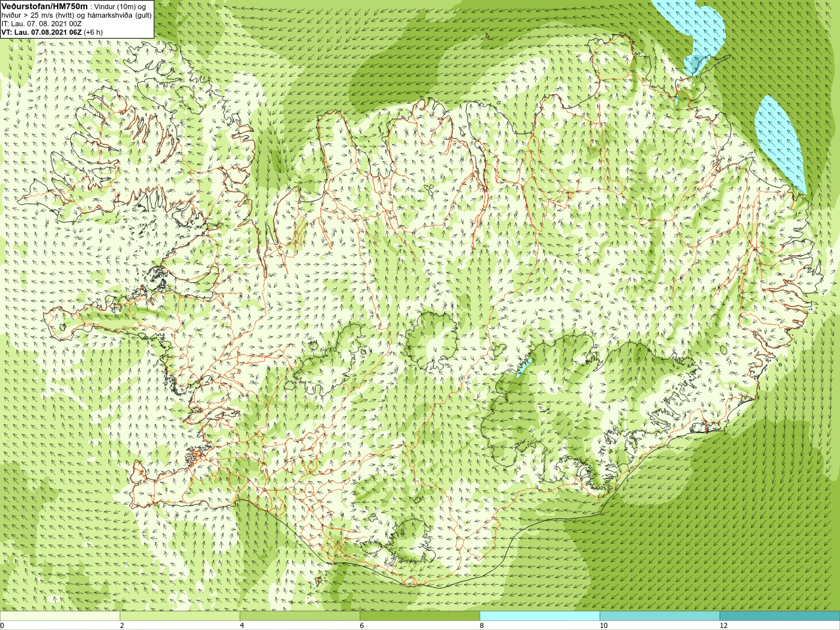Select the 4–6 m/s green scale swatch

300,616
